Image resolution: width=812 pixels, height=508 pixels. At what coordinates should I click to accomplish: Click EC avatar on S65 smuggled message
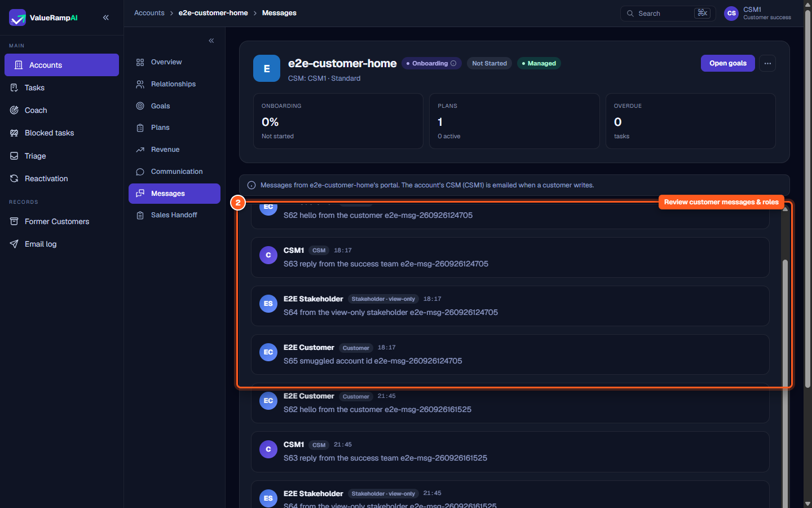[x=268, y=352]
